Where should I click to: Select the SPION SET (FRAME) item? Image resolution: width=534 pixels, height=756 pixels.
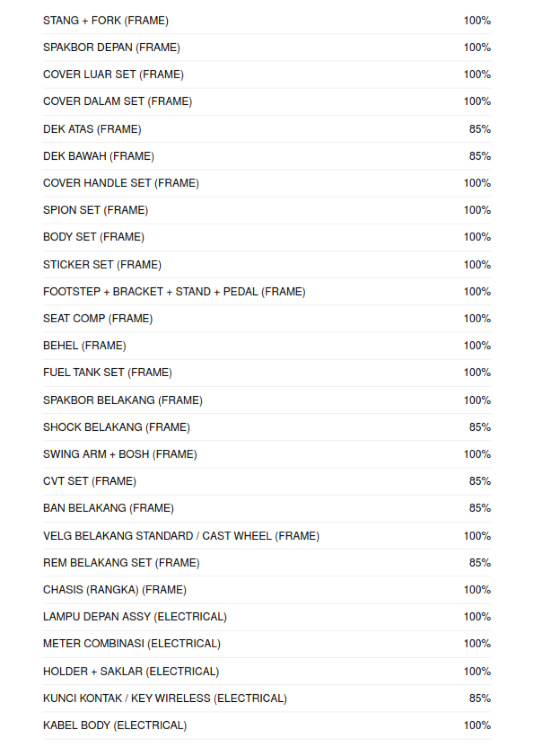[x=95, y=210]
